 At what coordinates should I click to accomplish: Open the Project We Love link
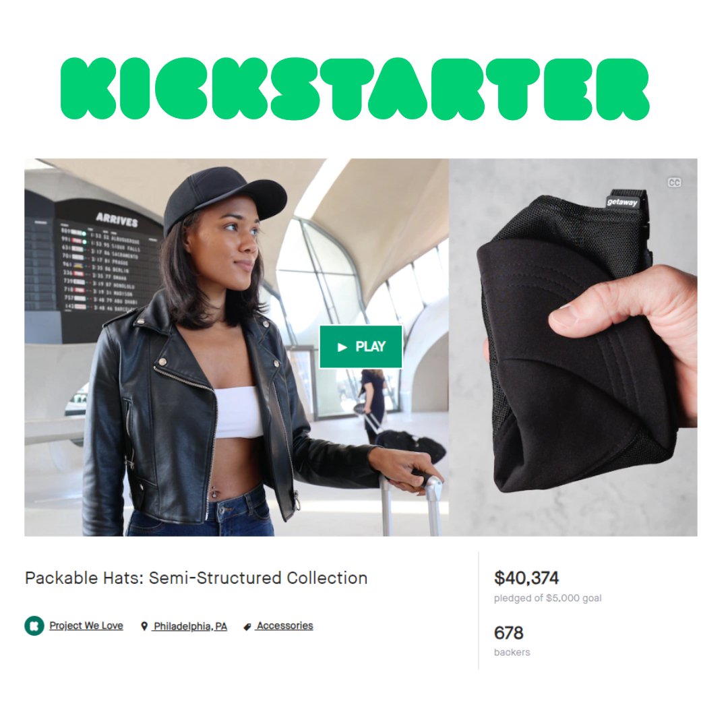[x=86, y=626]
